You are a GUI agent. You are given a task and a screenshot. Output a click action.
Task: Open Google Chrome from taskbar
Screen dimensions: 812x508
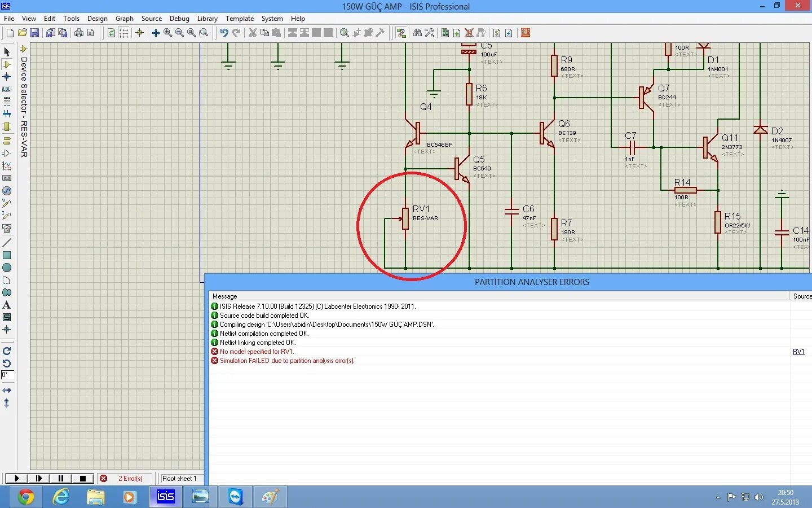(25, 497)
